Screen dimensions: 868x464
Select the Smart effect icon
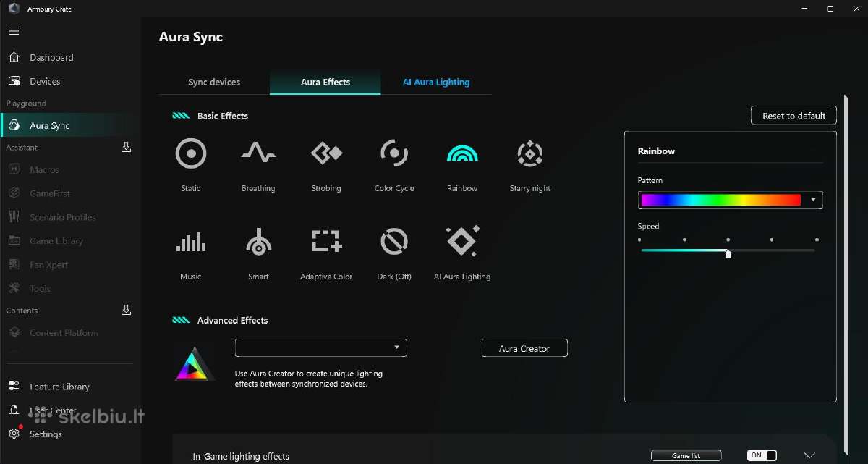pos(258,242)
